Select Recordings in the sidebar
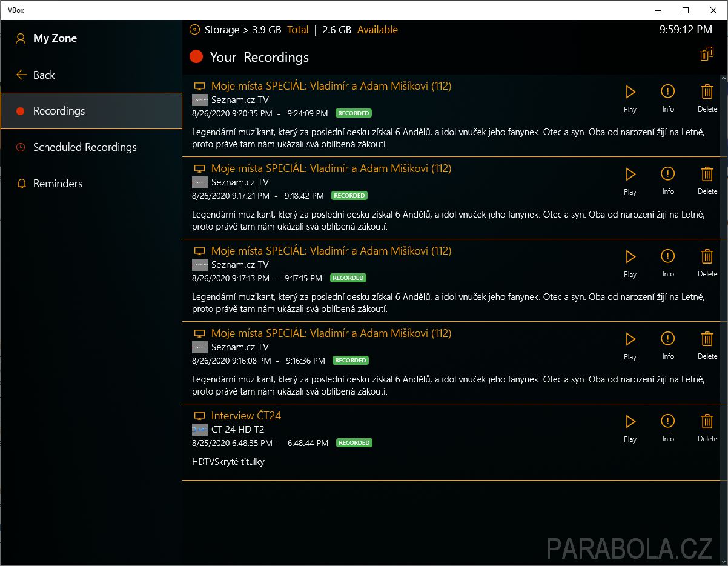 click(59, 111)
